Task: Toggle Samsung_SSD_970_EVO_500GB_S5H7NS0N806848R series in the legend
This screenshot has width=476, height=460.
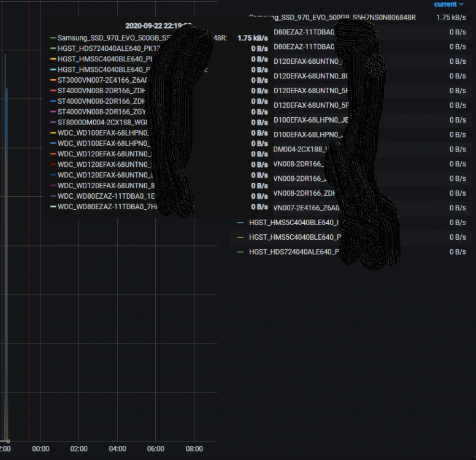Action: coord(332,18)
